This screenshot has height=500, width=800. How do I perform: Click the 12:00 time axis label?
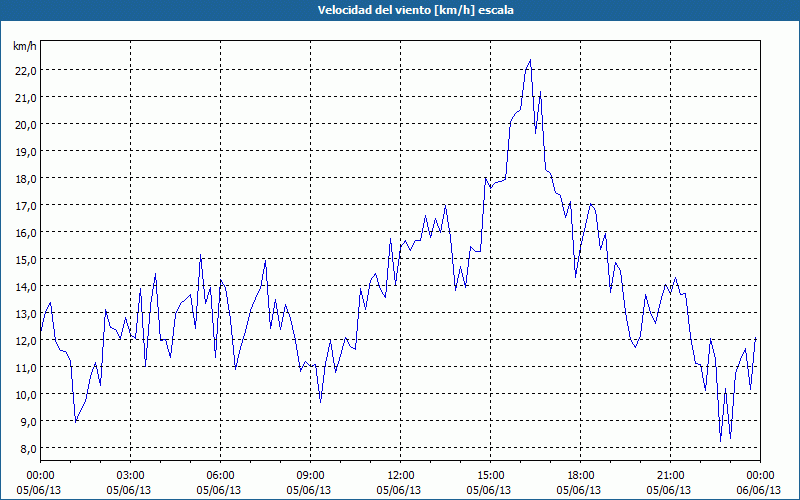(401, 476)
